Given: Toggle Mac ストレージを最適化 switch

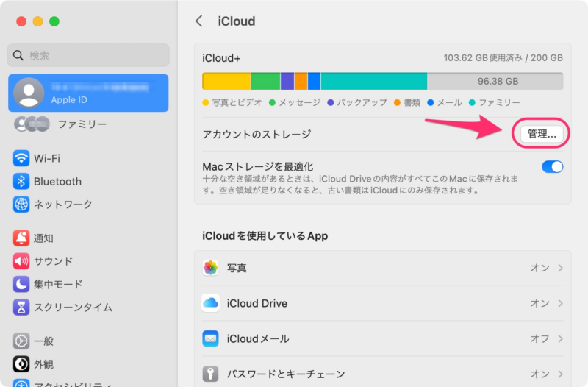Looking at the screenshot, I should pyautogui.click(x=552, y=167).
